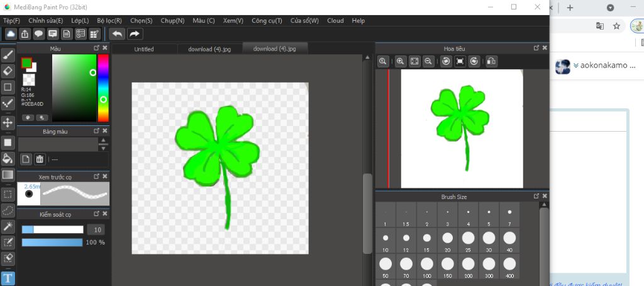Open the Bộ lọc(R) menu
The image size is (644, 286).
(x=109, y=21)
